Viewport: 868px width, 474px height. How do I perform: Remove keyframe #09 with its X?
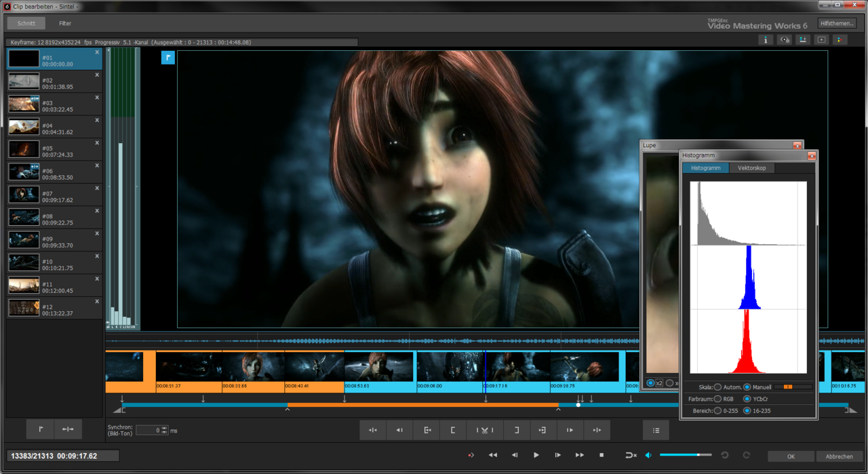(97, 233)
